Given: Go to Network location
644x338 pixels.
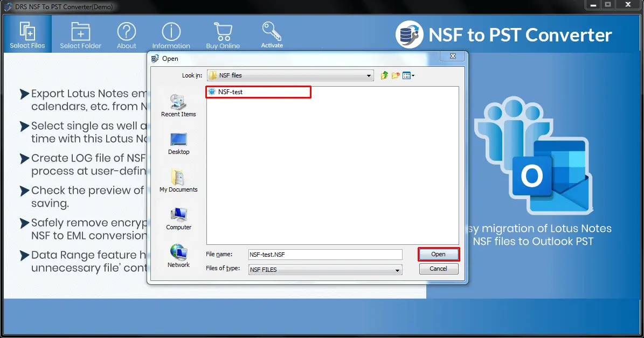Looking at the screenshot, I should [x=179, y=256].
